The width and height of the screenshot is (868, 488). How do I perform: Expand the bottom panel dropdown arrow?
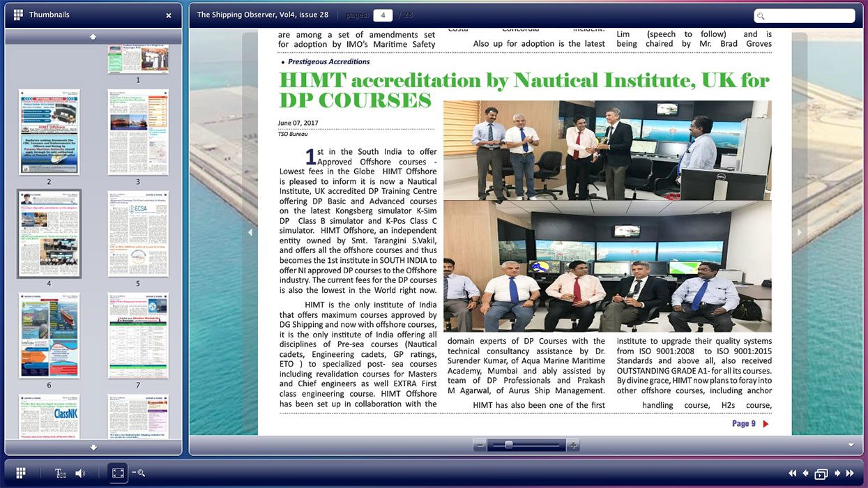851,445
